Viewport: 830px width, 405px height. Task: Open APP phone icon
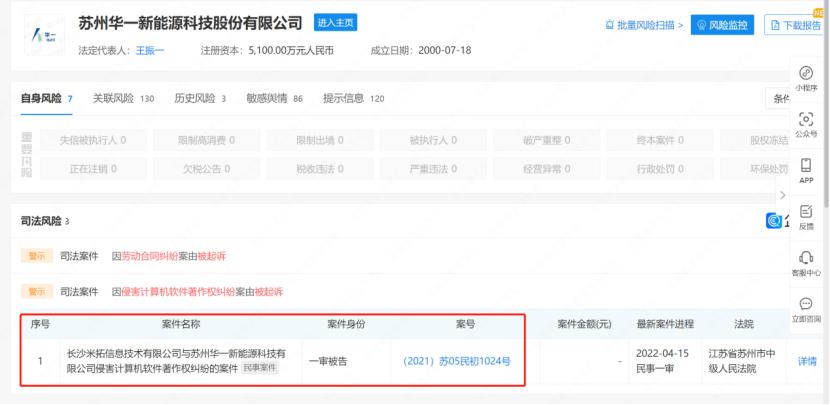pos(806,170)
